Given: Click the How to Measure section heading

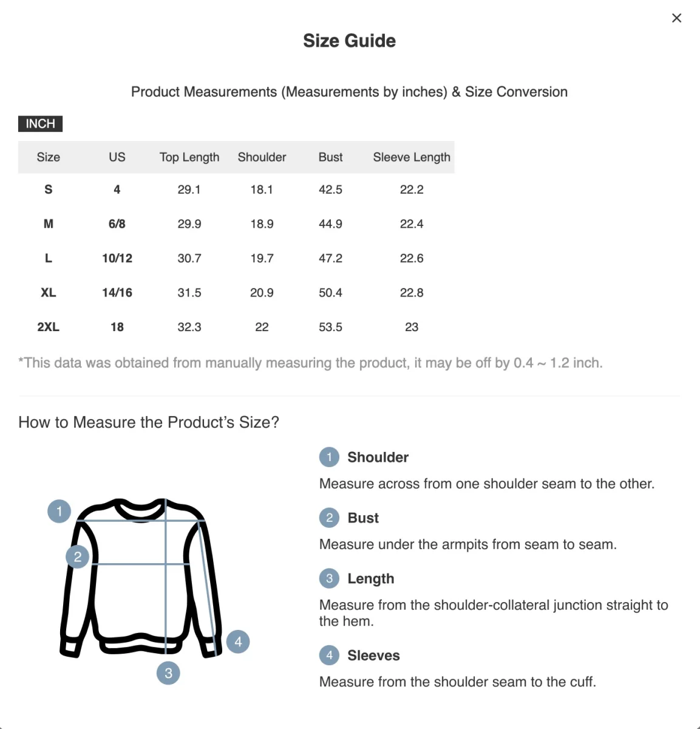Looking at the screenshot, I should tap(149, 422).
